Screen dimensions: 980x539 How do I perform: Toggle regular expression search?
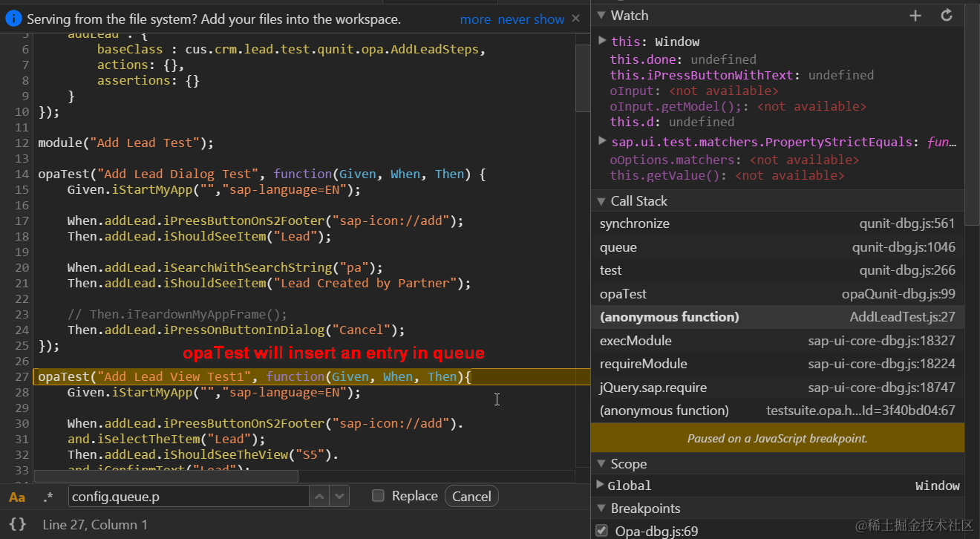point(48,497)
